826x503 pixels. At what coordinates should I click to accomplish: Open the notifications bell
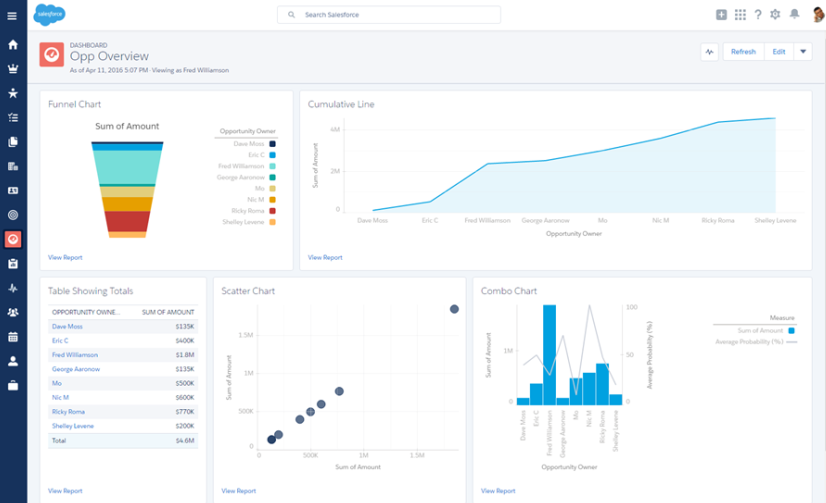(x=794, y=14)
